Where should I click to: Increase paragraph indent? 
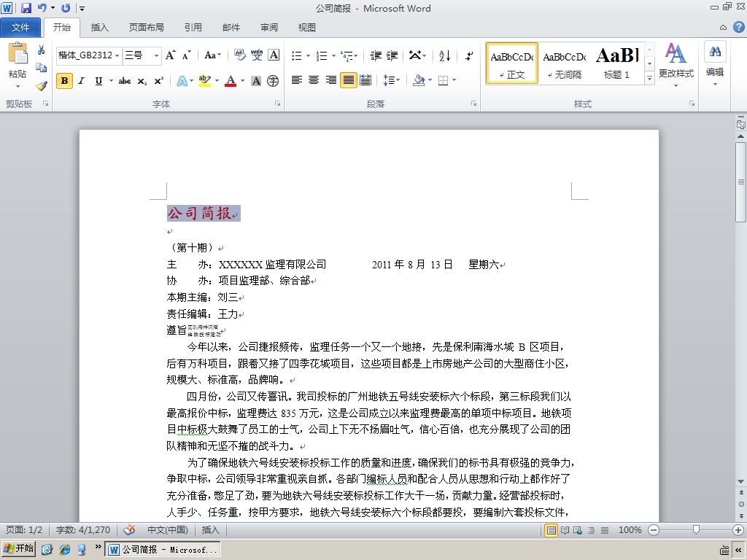pyautogui.click(x=392, y=55)
